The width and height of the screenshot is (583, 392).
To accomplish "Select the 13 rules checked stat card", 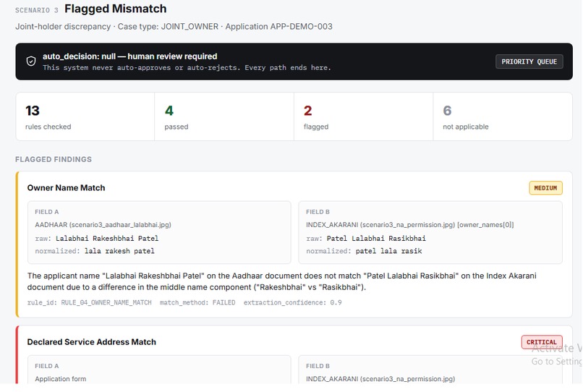I will click(x=85, y=116).
